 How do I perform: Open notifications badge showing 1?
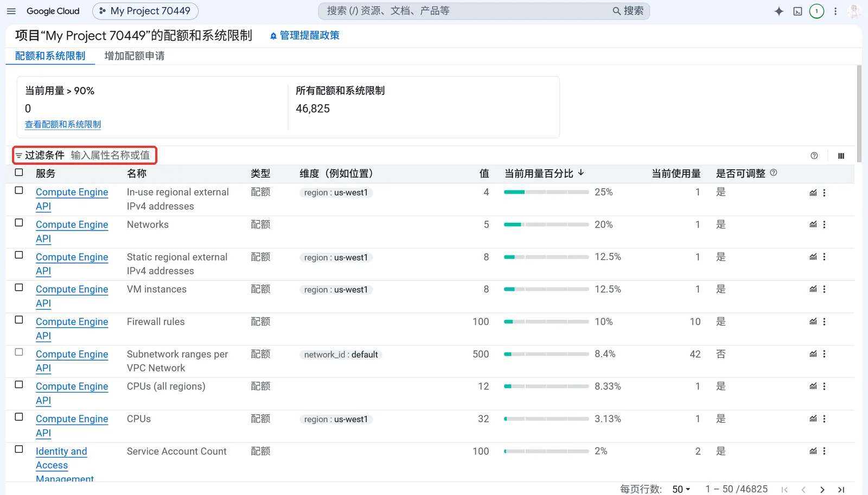click(816, 11)
